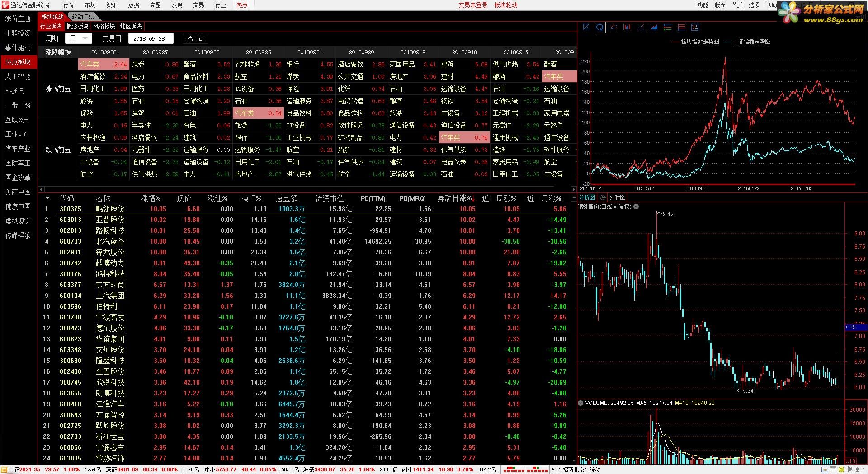Switch to the 风格板块 tab
This screenshot has width=868, height=474.
104,26
